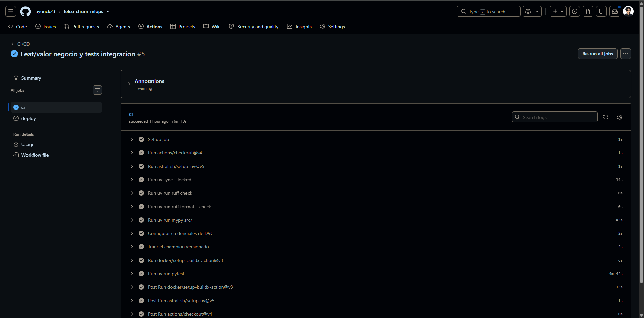
Task: Click Re-run all jobs button
Action: pos(598,54)
